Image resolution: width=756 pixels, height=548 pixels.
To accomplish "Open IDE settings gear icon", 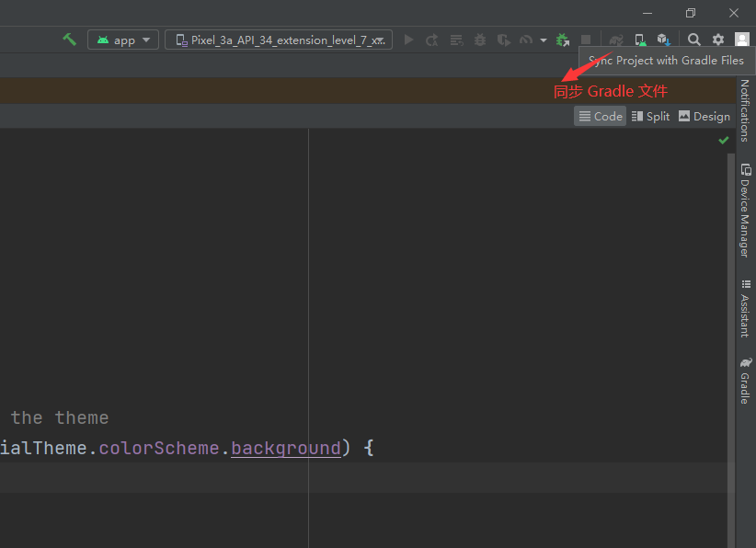I will pos(718,40).
